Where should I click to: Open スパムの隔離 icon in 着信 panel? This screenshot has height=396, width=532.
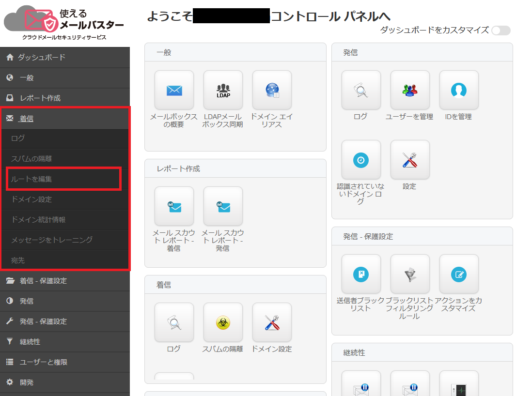click(x=223, y=322)
